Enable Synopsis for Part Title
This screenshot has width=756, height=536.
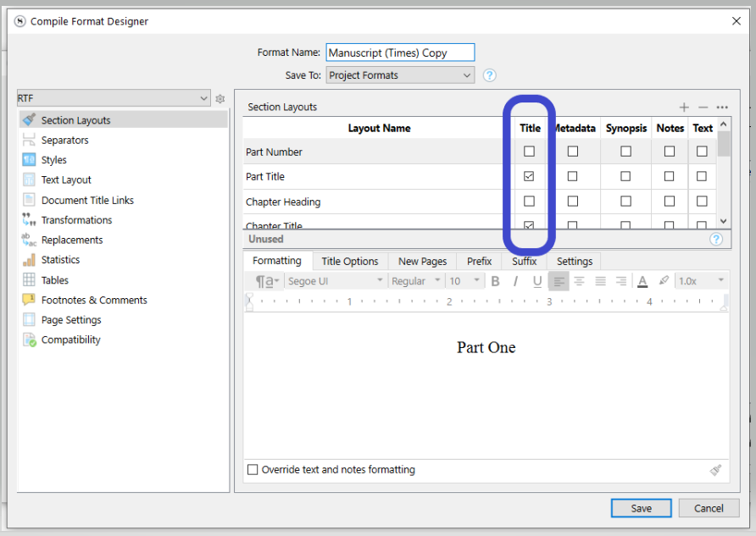(625, 176)
